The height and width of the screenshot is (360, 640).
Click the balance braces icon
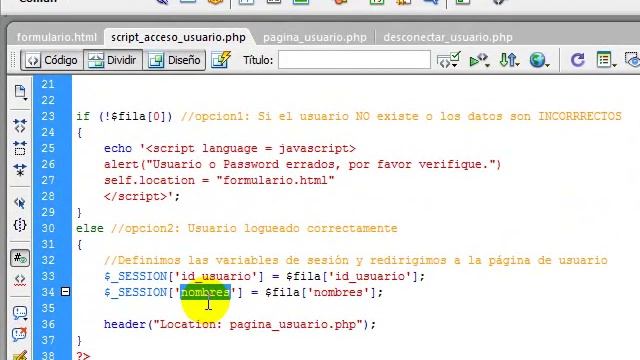(x=20, y=225)
